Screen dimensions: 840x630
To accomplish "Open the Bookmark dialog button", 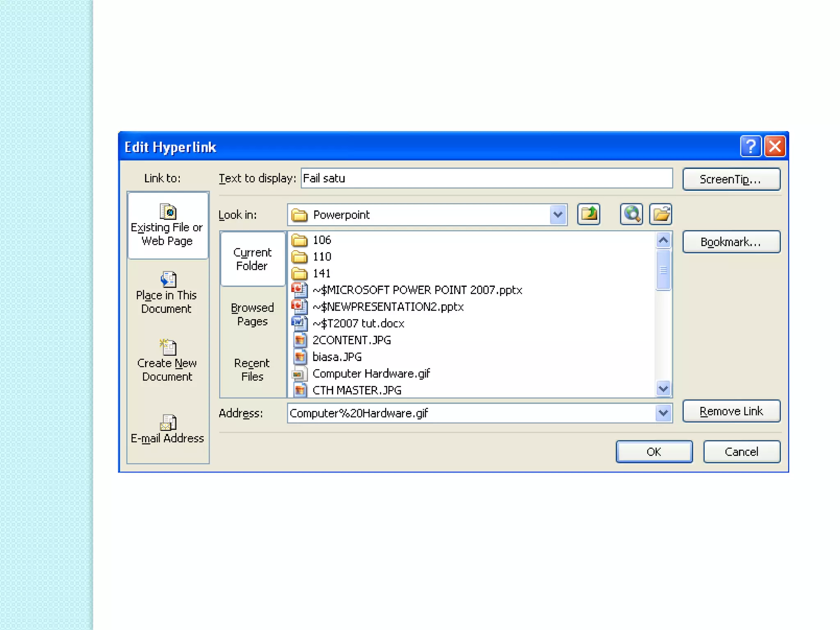I will 731,242.
